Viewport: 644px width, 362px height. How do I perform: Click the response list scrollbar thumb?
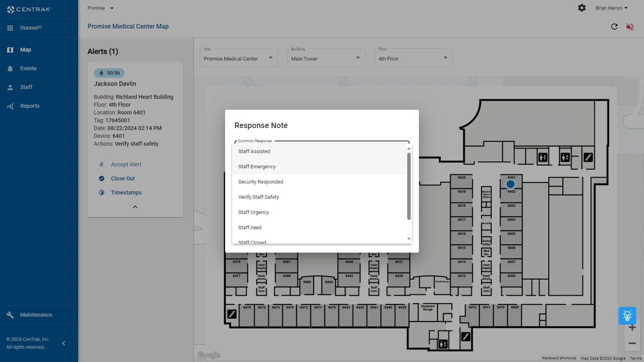(x=409, y=186)
